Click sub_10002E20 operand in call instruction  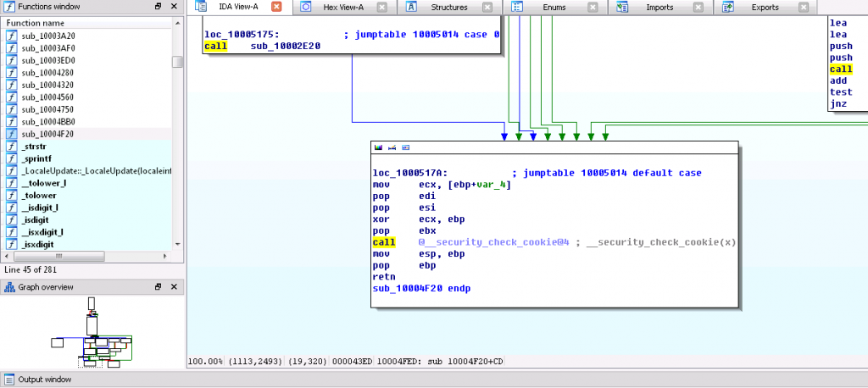click(286, 46)
